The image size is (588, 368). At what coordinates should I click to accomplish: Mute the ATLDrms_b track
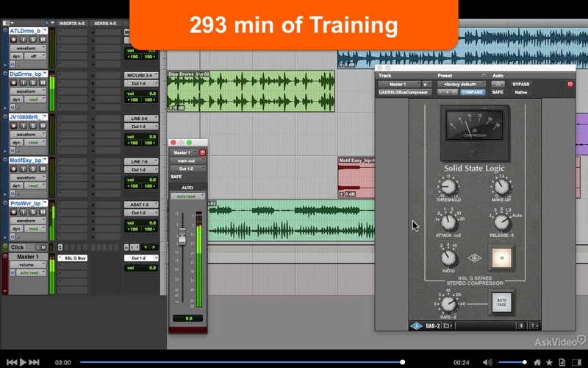pyautogui.click(x=43, y=40)
